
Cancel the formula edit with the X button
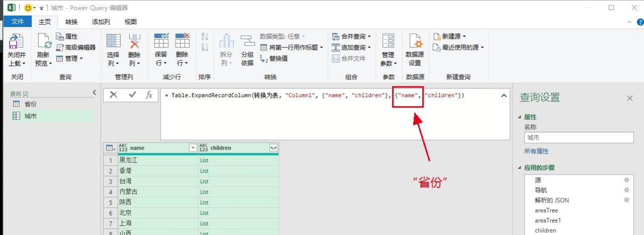[x=114, y=95]
